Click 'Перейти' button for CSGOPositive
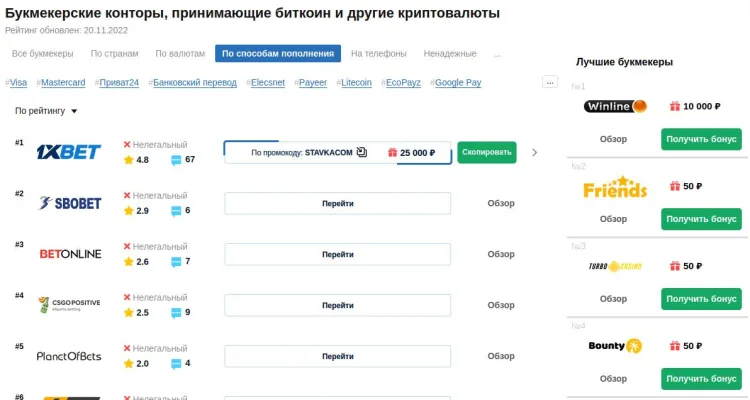Image resolution: width=750 pixels, height=400 pixels. click(x=338, y=305)
